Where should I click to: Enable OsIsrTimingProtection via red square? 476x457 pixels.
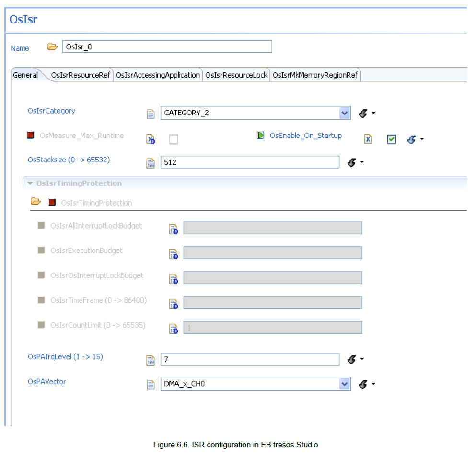tap(52, 202)
